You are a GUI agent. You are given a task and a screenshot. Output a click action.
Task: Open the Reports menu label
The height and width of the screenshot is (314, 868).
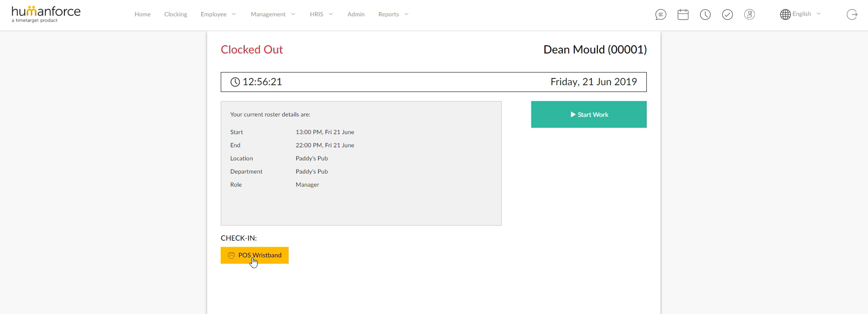point(388,14)
